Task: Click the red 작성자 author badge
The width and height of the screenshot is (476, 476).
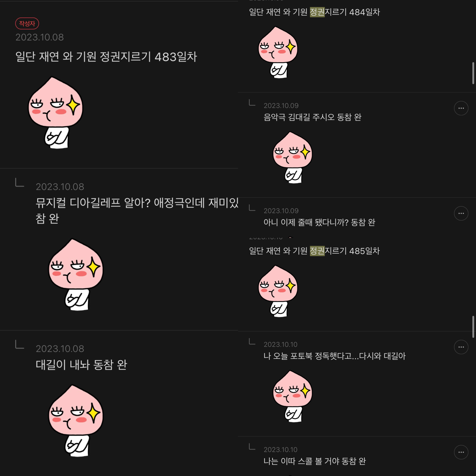Action: click(27, 23)
